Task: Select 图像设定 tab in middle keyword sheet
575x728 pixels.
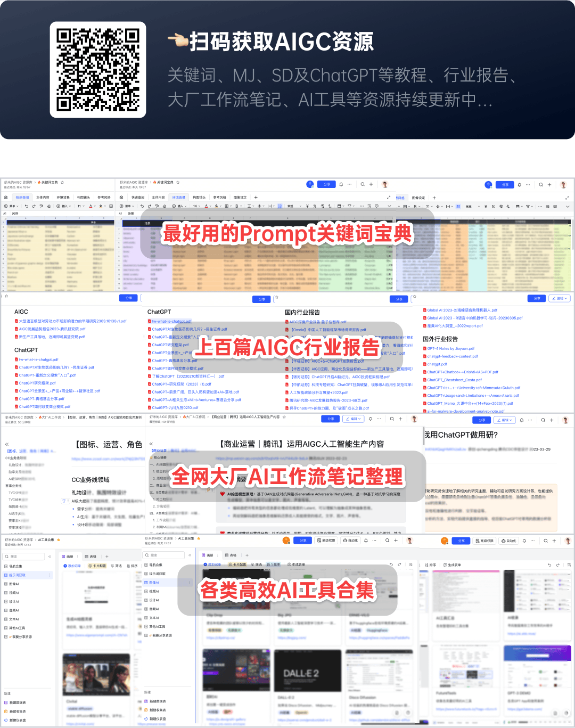Action: pos(240,198)
